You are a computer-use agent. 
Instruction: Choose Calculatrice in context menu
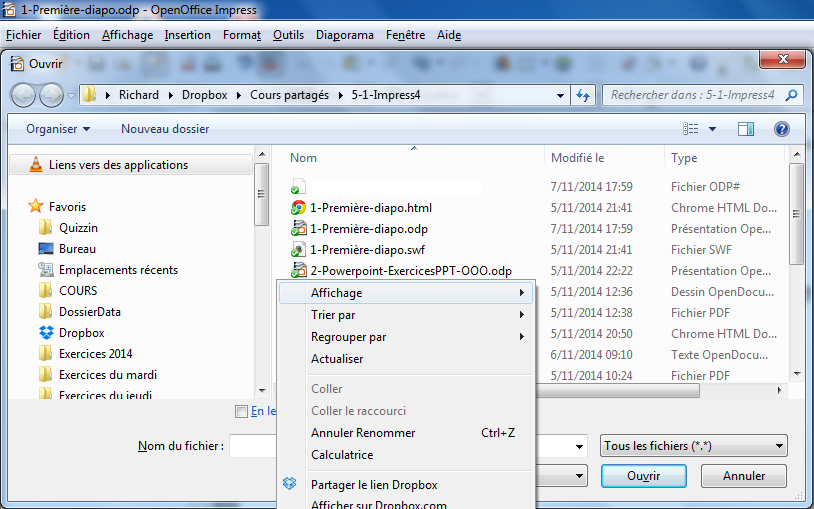coord(405,454)
